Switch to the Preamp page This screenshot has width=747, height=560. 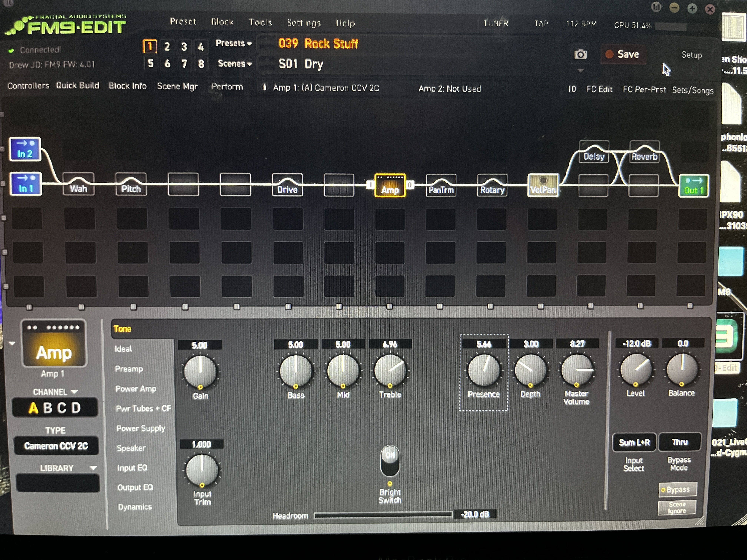tap(129, 369)
